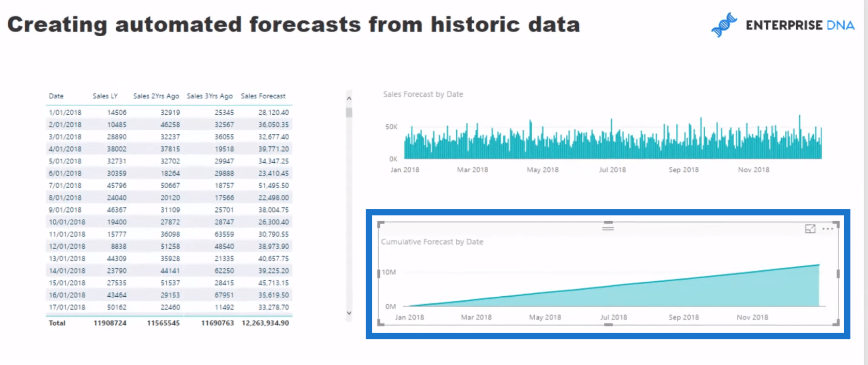Click the table vertical scrollbar thumb

(x=349, y=113)
